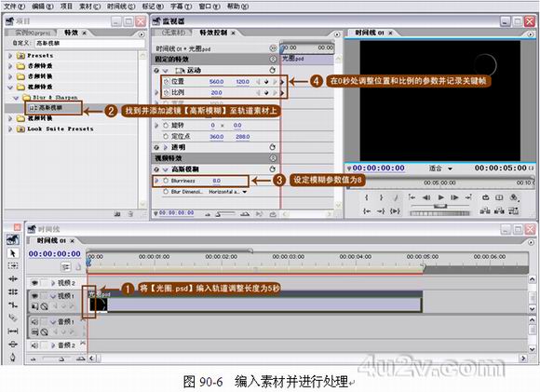
Task: Click the position stopwatch keyframe icon
Action: 167,82
